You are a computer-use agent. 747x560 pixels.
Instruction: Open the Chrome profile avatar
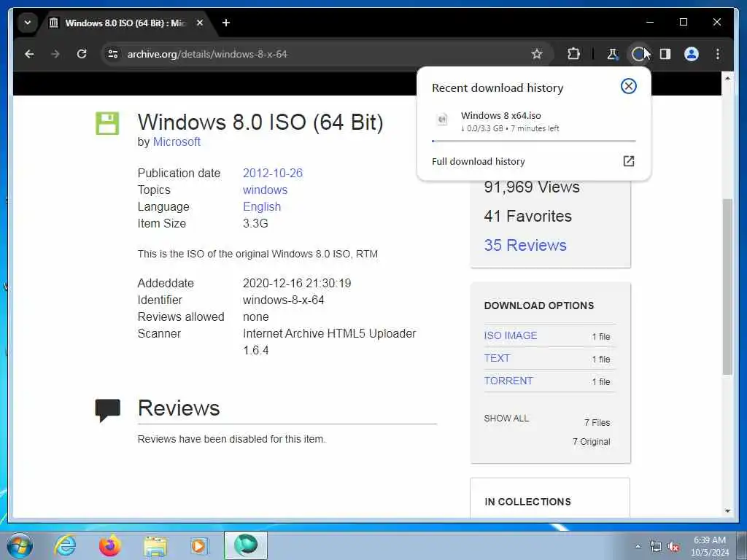[x=692, y=54]
